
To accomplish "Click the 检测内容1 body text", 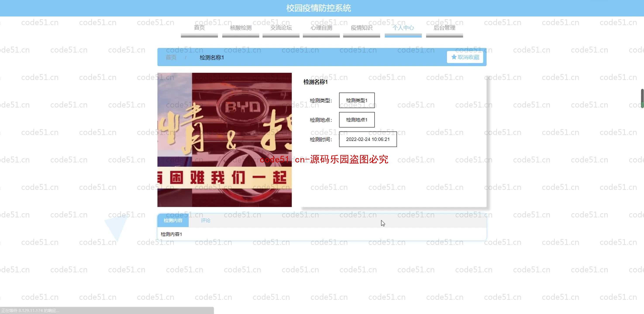I will click(171, 234).
